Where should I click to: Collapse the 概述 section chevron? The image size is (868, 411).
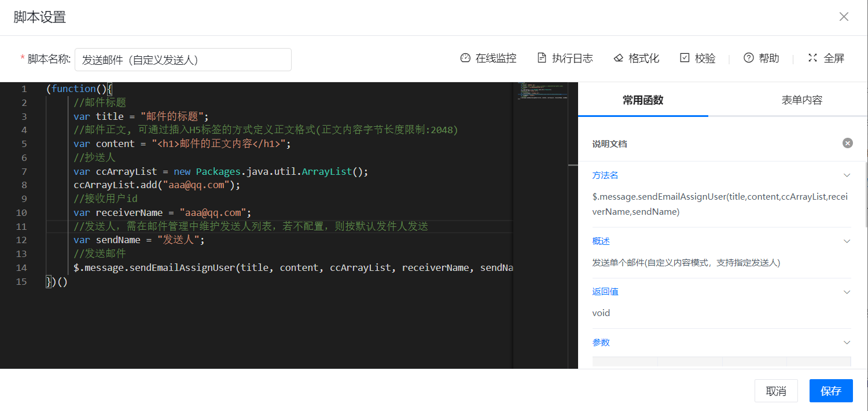click(847, 241)
